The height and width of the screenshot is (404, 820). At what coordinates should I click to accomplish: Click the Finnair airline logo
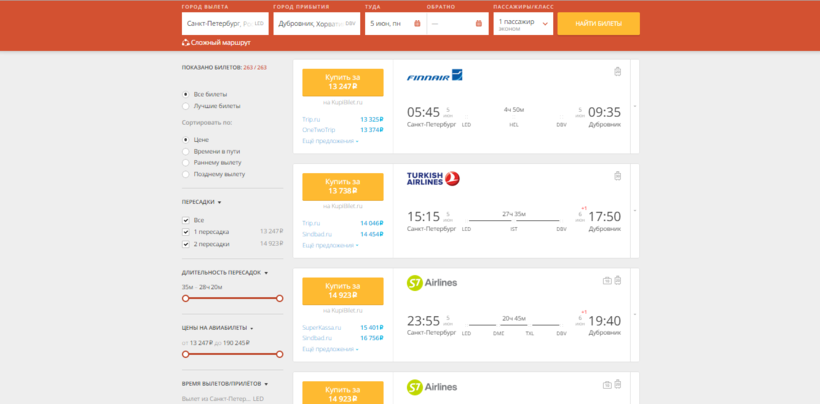(434, 75)
